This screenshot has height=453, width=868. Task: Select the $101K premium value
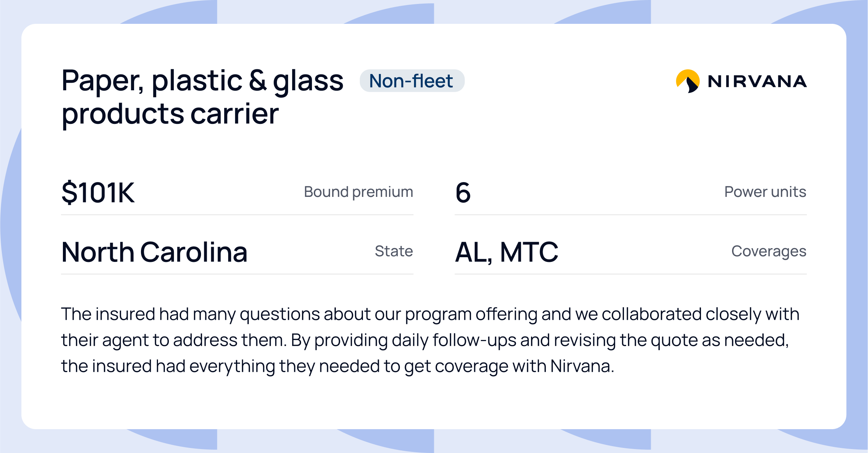pos(98,193)
